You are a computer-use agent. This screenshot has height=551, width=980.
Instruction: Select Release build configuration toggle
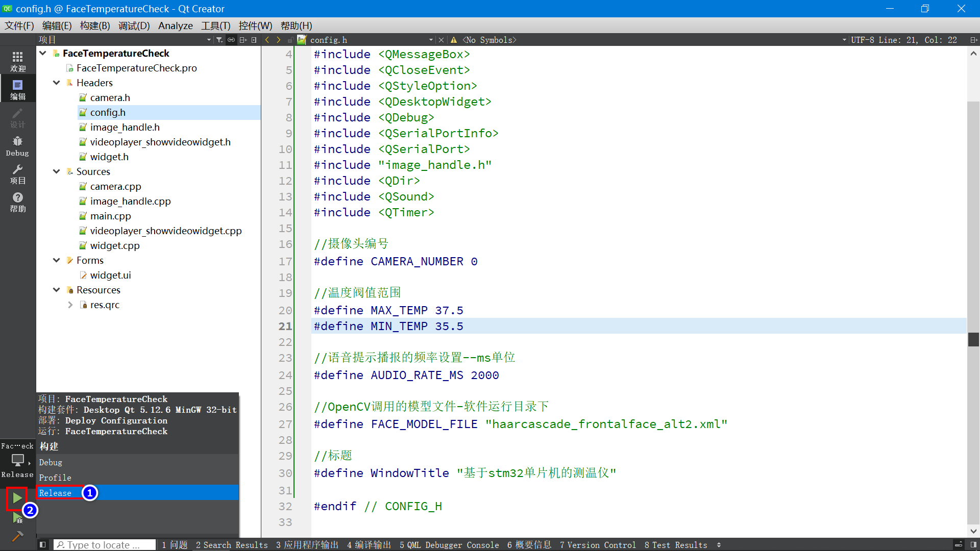coord(55,492)
